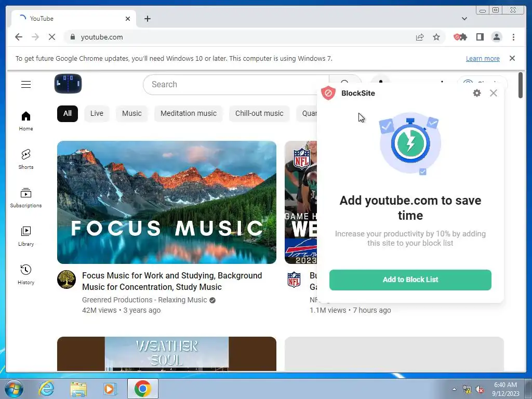Open the Chrome profile avatar
This screenshot has width=532, height=399.
496,37
